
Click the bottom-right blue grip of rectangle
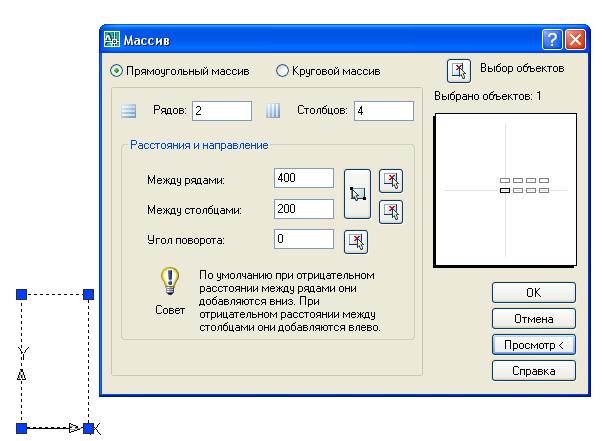(x=88, y=428)
